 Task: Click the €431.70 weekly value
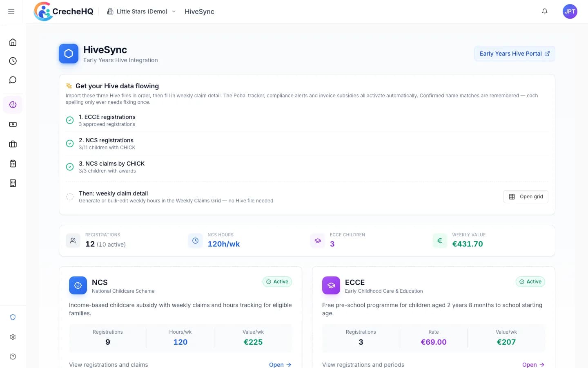click(x=468, y=244)
